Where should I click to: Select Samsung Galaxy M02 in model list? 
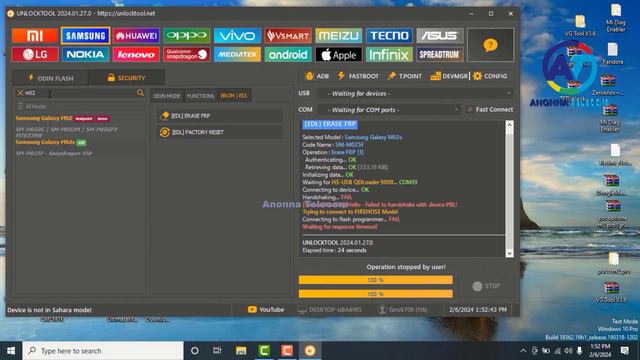(44, 118)
